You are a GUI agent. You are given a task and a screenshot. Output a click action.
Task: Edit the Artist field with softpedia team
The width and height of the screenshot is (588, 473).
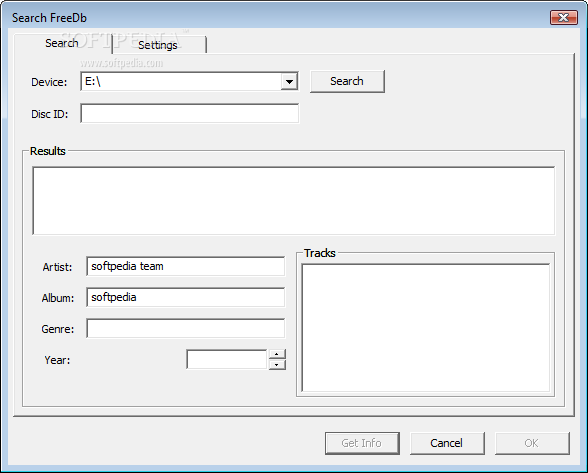point(185,266)
